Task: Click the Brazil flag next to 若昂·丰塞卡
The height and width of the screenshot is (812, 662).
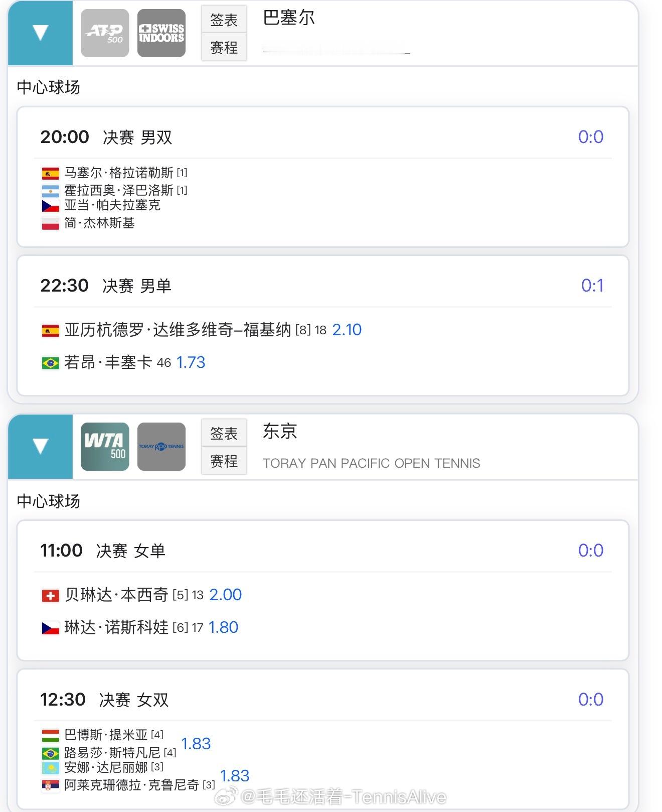Action: pos(50,363)
